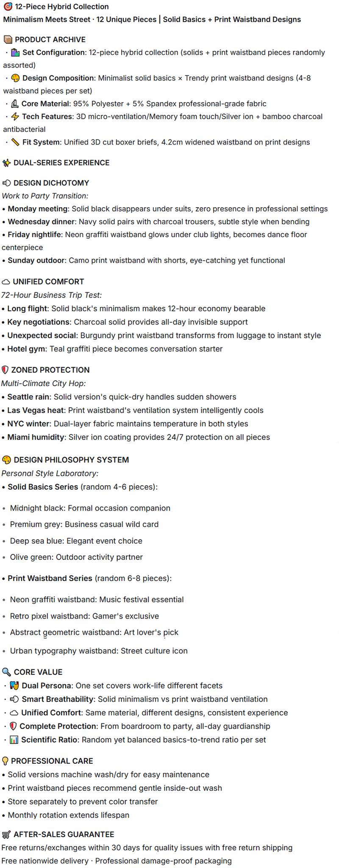Viewport: 339px width, 868px height.
Task: Click the sparkles icon beside DUAL-SERIES EXPERIENCE
Action: pyautogui.click(x=6, y=163)
